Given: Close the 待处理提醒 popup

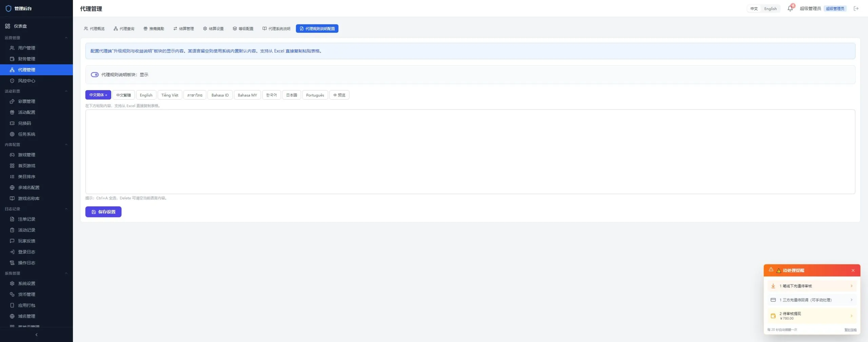Looking at the screenshot, I should pyautogui.click(x=853, y=271).
